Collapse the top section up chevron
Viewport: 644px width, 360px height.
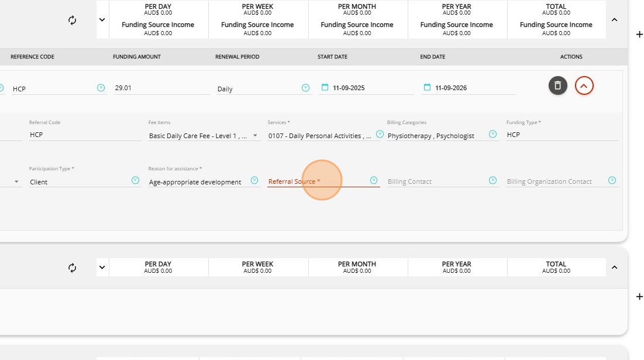tap(614, 20)
